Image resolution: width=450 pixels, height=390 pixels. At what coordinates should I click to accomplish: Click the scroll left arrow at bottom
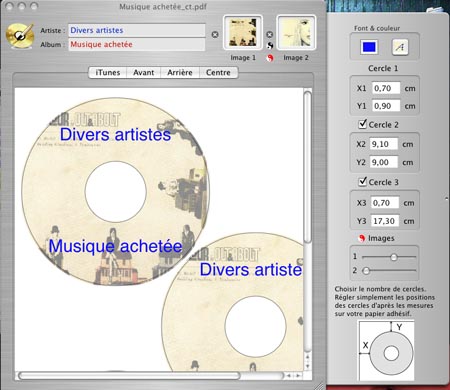pyautogui.click(x=289, y=376)
